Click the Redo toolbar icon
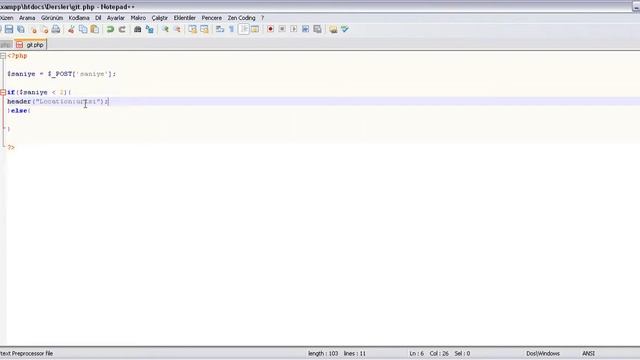 click(122, 29)
